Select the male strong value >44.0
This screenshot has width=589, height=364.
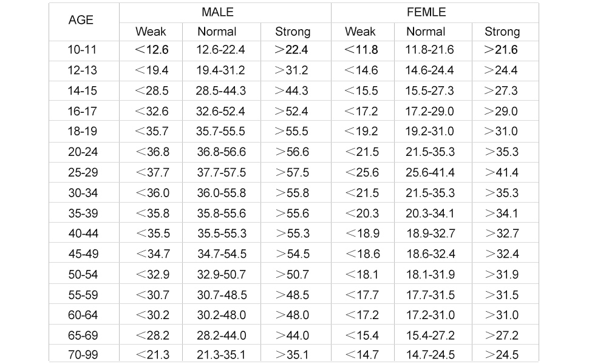pos(291,336)
